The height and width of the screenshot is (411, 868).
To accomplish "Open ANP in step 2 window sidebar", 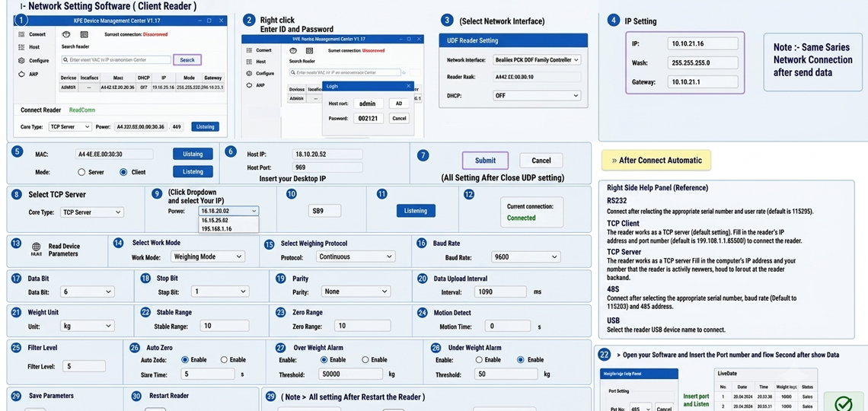I will (x=262, y=85).
